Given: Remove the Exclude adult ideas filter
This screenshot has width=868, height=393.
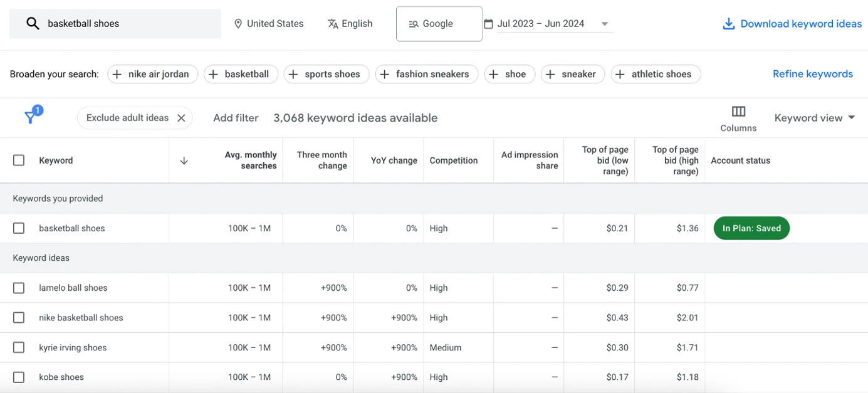Looking at the screenshot, I should 181,118.
